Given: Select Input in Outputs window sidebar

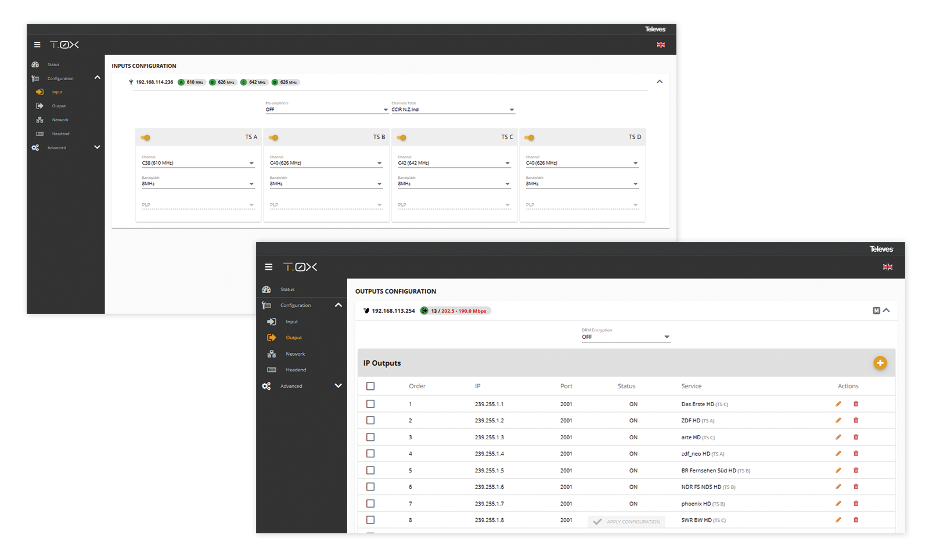Looking at the screenshot, I should [x=291, y=321].
